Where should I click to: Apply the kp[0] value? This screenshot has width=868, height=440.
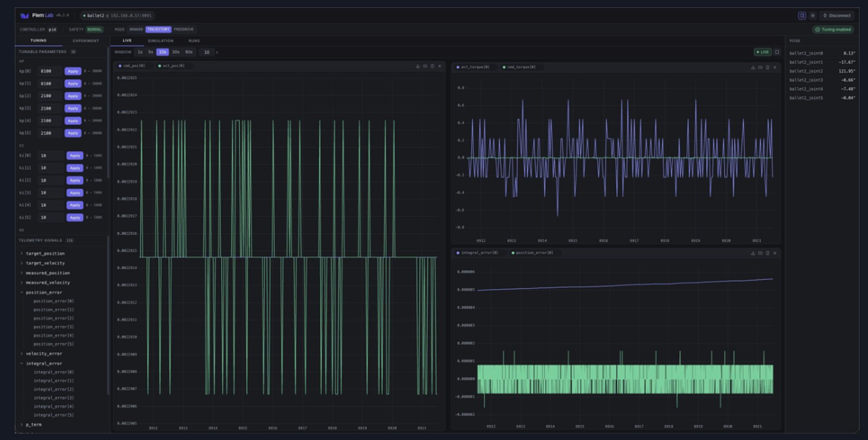[x=73, y=71]
